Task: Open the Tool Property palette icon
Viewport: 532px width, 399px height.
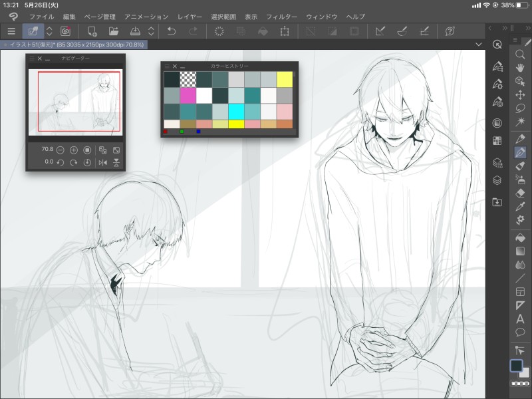Action: tap(497, 84)
